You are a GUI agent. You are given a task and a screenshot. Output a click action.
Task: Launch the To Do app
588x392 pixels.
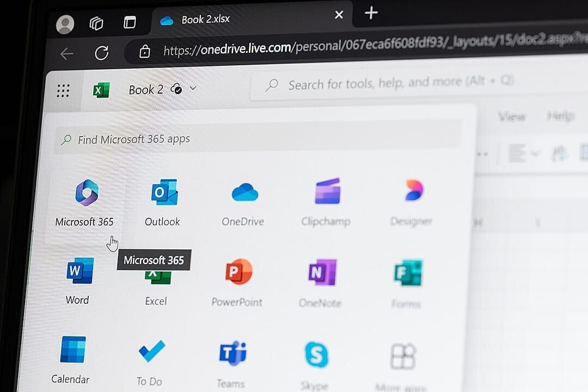tap(152, 351)
